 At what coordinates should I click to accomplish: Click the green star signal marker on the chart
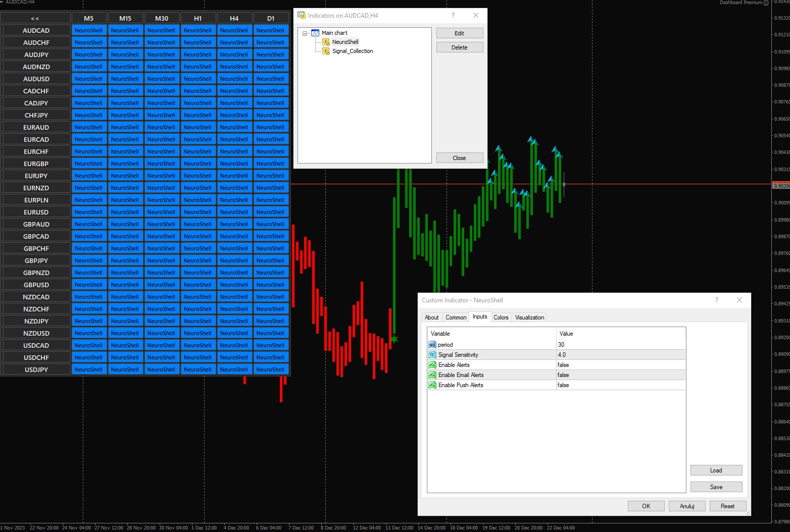[394, 339]
